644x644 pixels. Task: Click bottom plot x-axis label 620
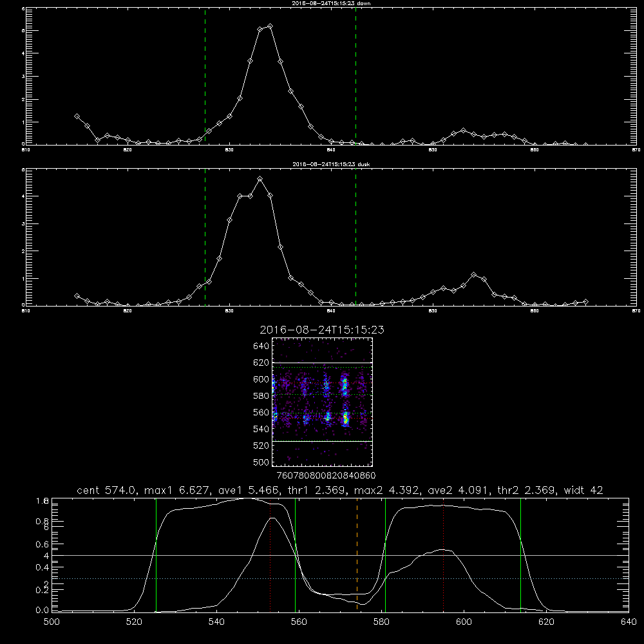[546, 622]
